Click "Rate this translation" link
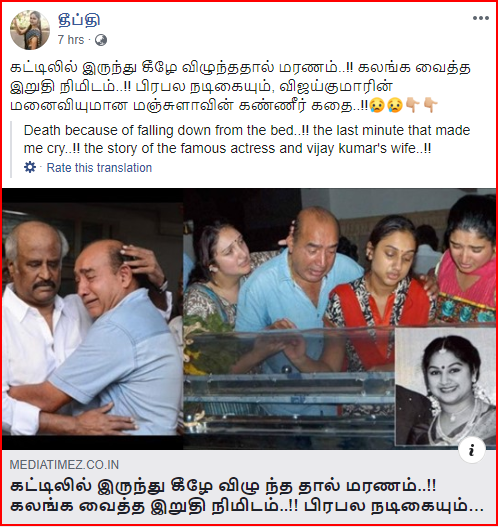This screenshot has width=498, height=527. [99, 167]
